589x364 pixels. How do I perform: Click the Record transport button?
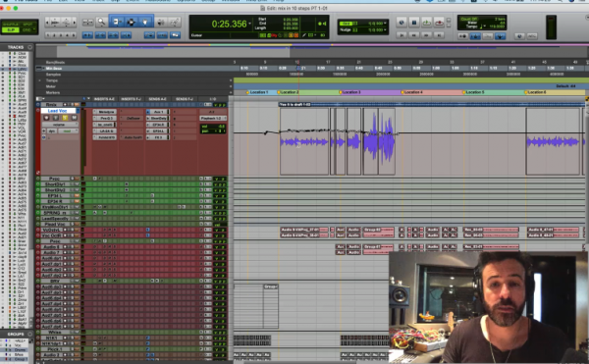439,23
